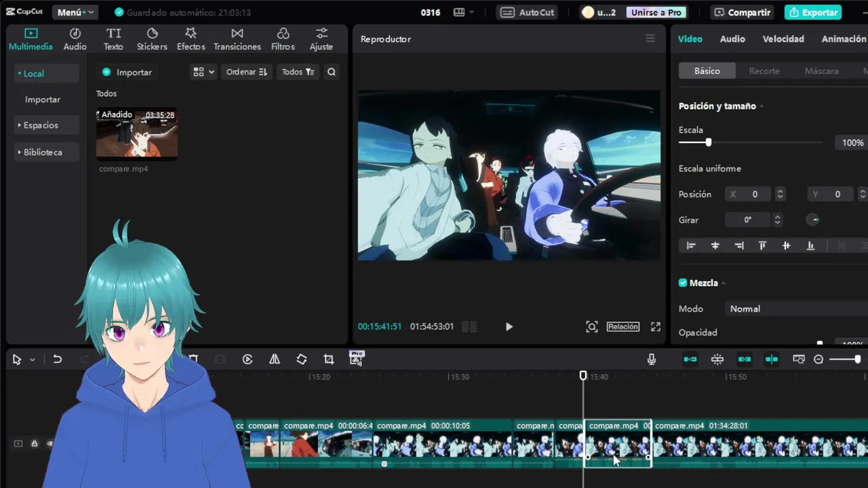Open the Stickers panel

(x=152, y=39)
